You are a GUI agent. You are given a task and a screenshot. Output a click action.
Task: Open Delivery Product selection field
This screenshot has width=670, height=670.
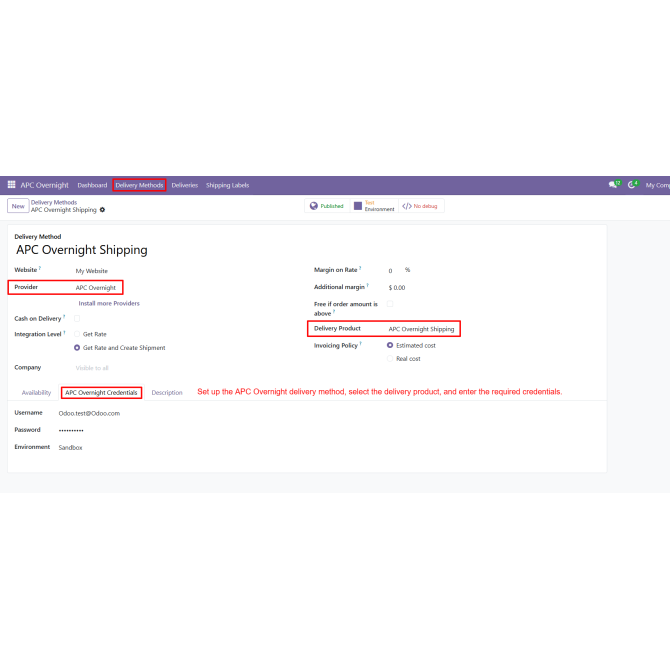(x=421, y=329)
